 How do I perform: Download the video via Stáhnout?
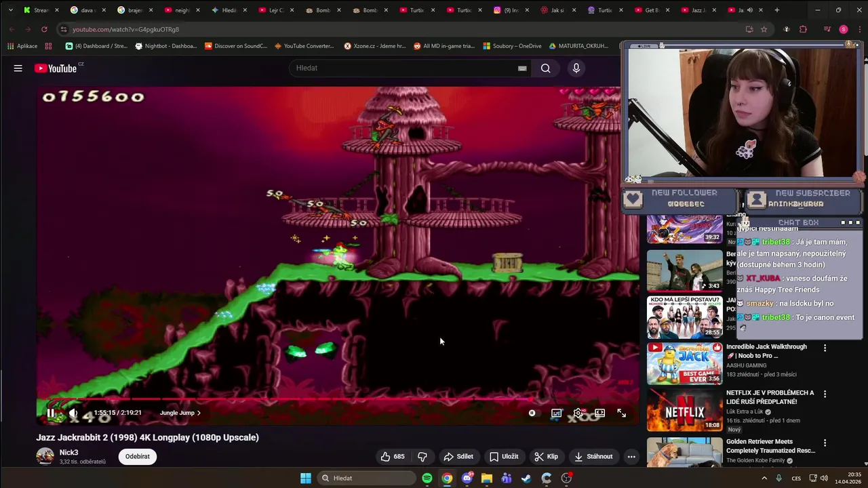pyautogui.click(x=593, y=456)
